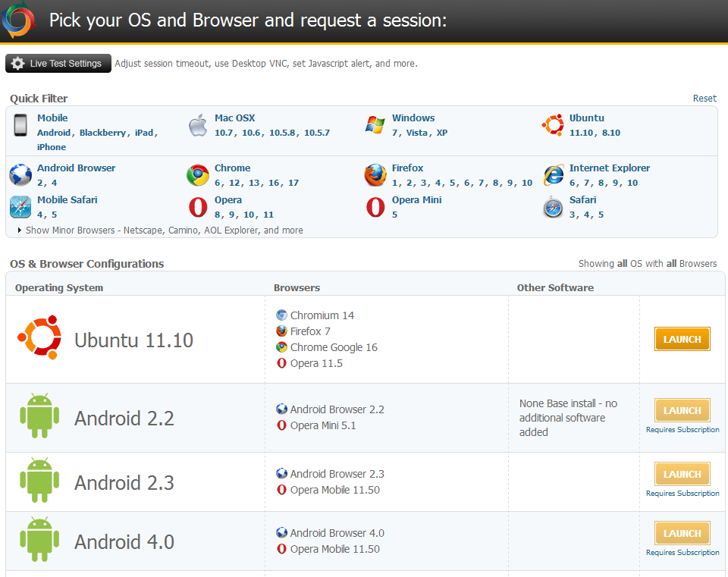Click the Firefox 7 icon in Ubuntu row
This screenshot has width=728, height=577.
[281, 331]
